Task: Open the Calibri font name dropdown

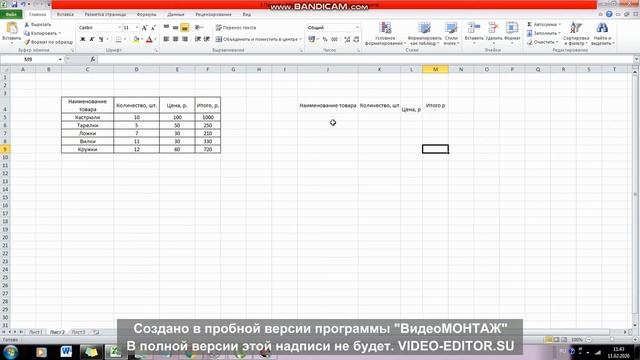Action: 119,28
